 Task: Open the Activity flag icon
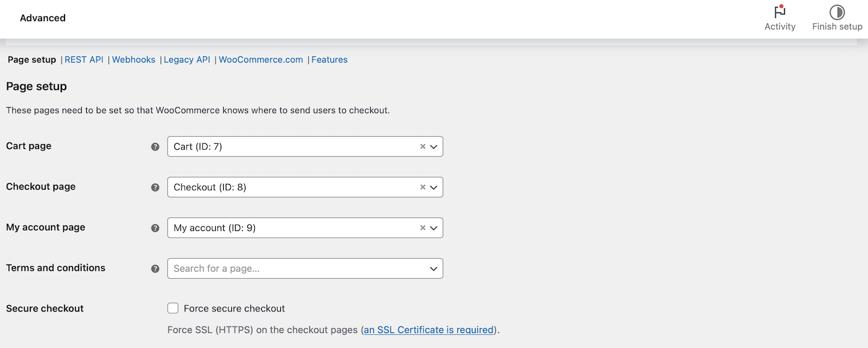[x=779, y=12]
